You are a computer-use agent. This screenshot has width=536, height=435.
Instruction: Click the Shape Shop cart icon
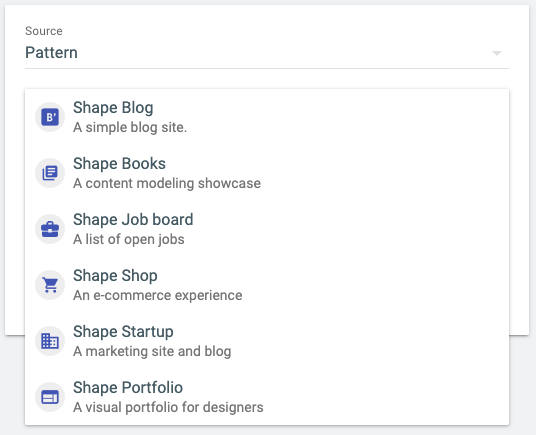pos(50,285)
